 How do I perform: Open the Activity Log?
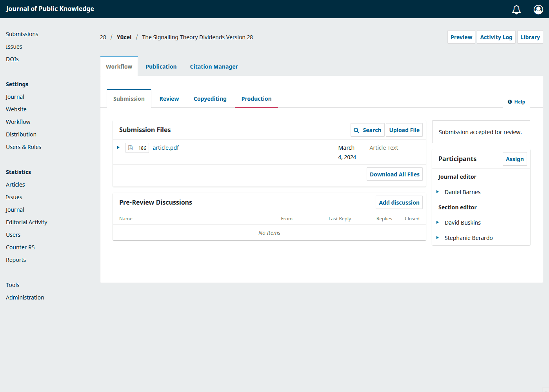point(496,37)
